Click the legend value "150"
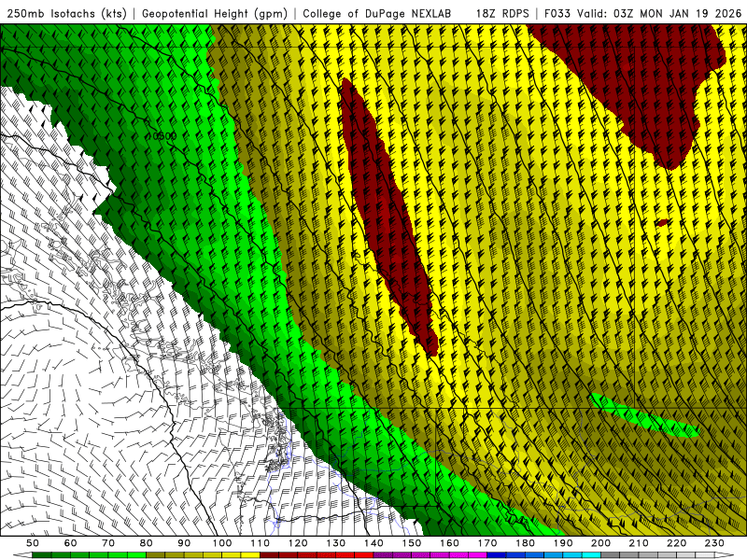747x560 pixels. (x=411, y=543)
